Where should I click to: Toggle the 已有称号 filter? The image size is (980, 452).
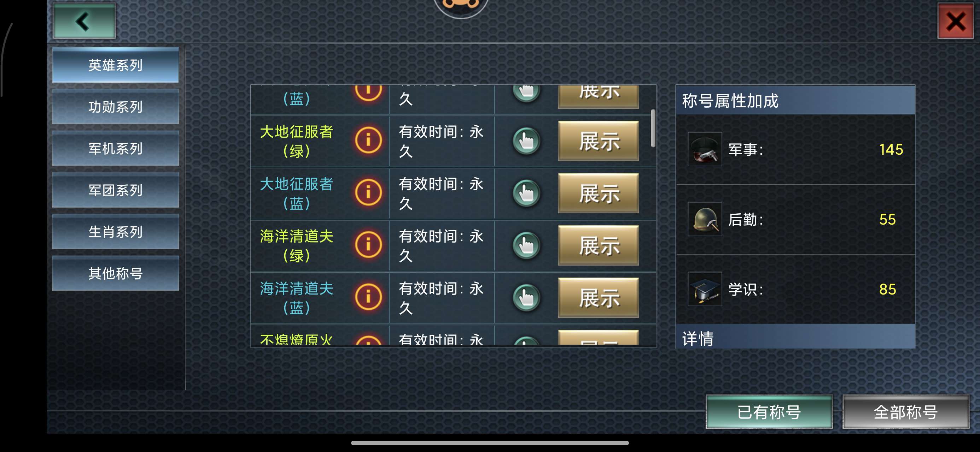(769, 412)
